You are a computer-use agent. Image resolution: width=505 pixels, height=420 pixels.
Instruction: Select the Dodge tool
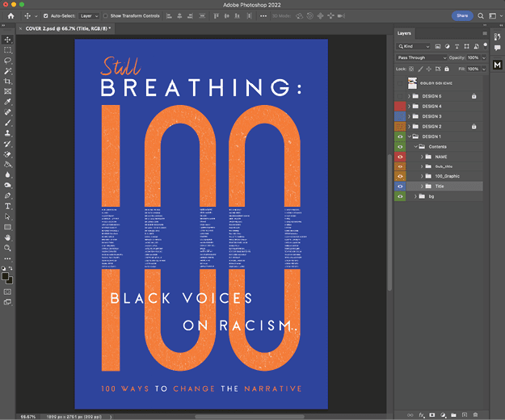coord(7,185)
